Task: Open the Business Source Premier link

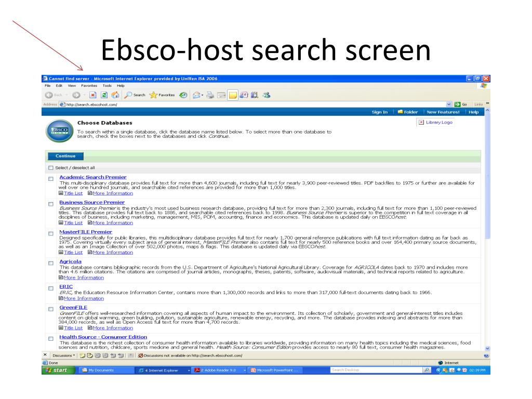Action: [92, 202]
